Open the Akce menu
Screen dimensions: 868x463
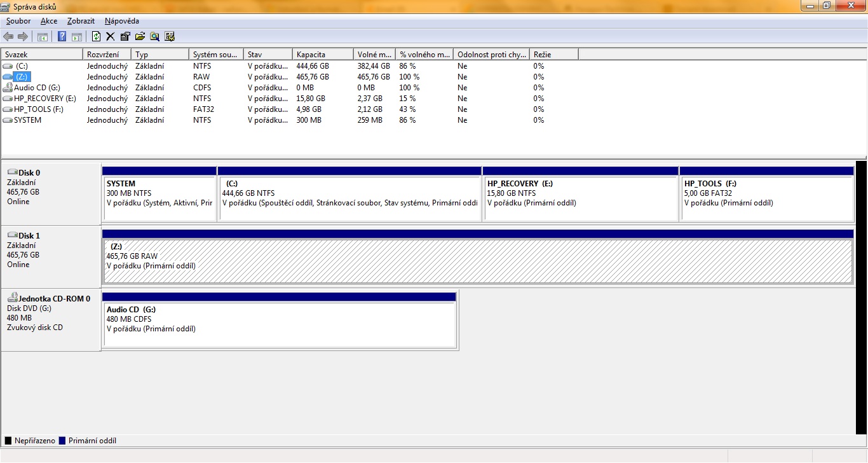pos(49,21)
